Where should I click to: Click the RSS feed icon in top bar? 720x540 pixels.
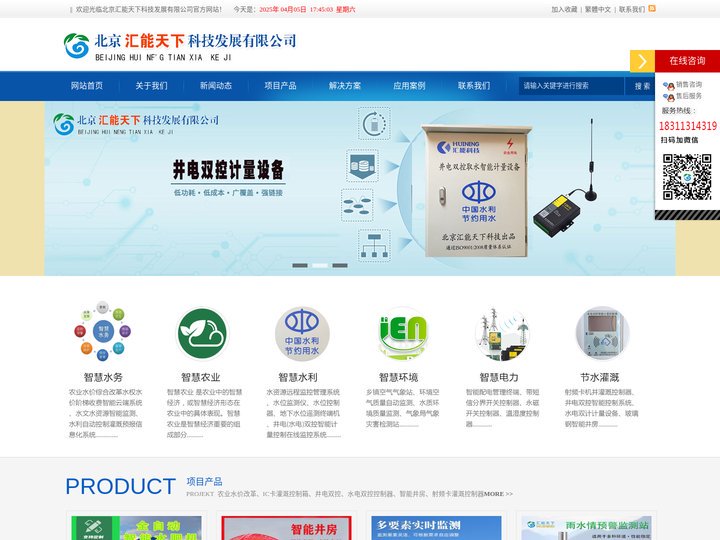coord(652,8)
